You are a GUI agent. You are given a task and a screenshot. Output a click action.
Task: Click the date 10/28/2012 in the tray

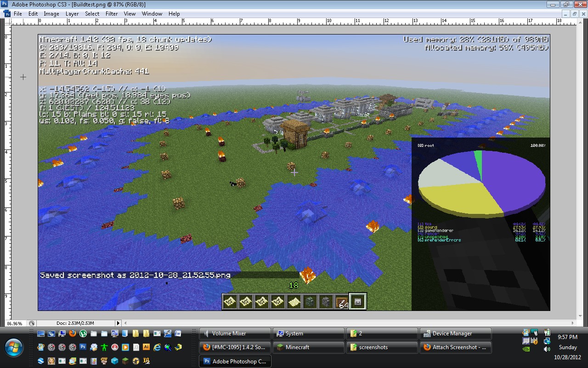[x=568, y=357]
